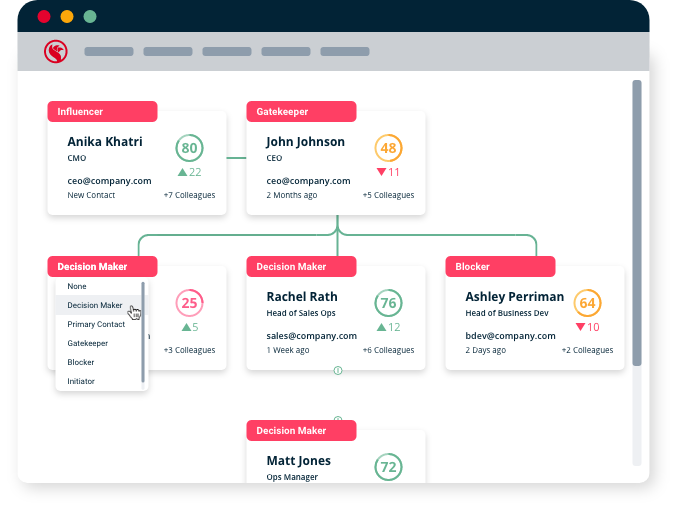Click the name John Johnson
The width and height of the screenshot is (677, 511).
[305, 142]
